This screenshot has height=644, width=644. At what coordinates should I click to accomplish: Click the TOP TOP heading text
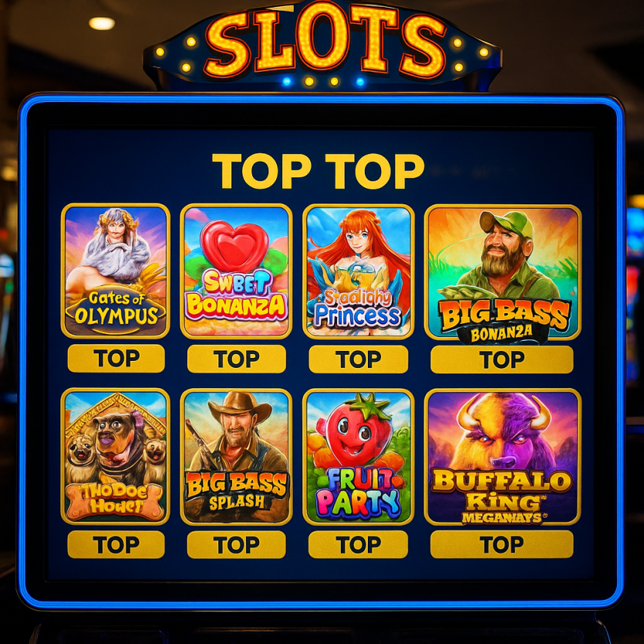319,171
